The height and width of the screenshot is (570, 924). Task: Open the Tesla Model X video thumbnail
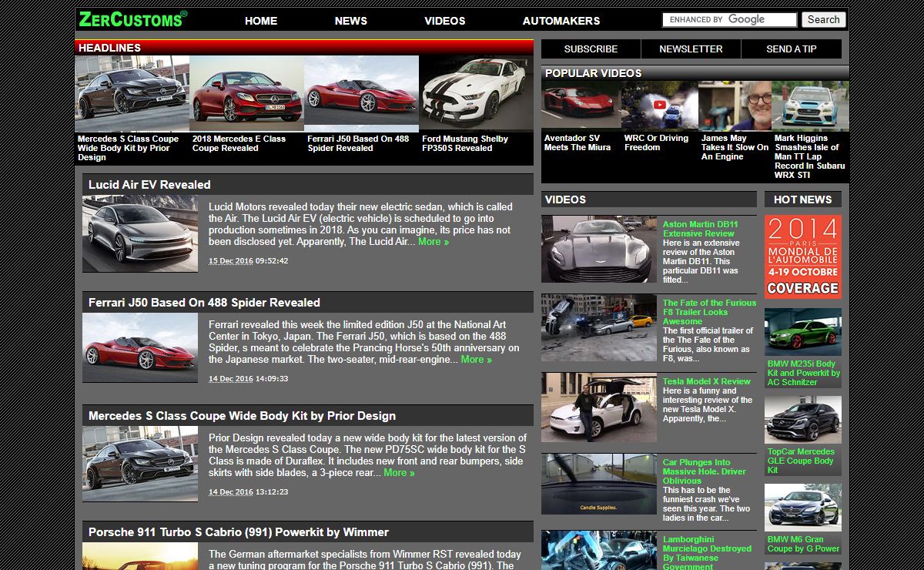599,407
